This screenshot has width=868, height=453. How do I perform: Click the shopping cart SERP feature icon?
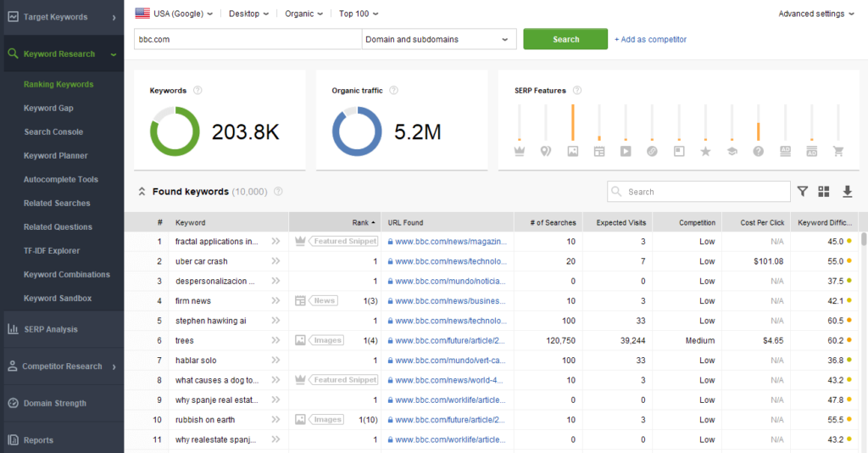(838, 151)
